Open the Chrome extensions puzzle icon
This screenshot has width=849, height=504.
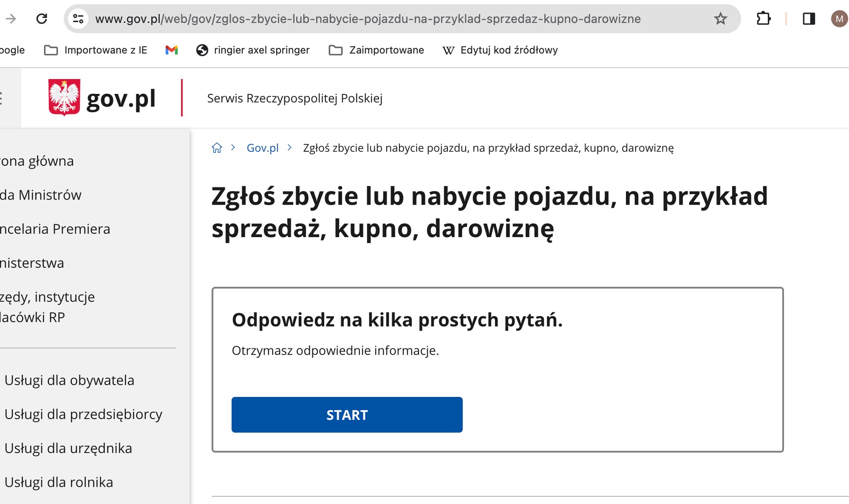click(x=764, y=19)
